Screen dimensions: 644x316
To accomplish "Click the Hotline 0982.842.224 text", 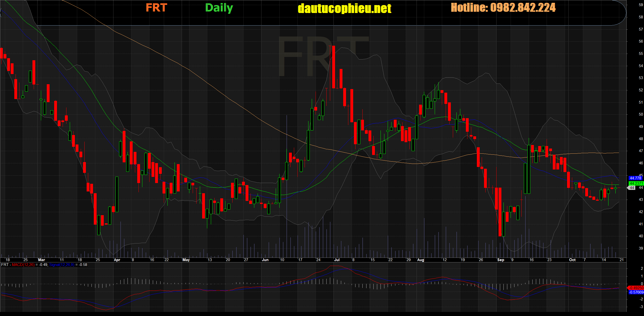I will [503, 8].
